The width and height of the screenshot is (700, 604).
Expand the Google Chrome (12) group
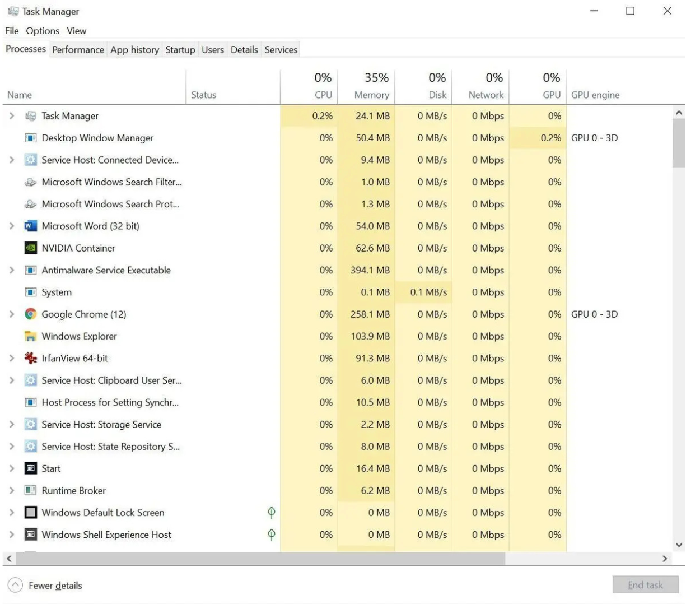point(12,314)
